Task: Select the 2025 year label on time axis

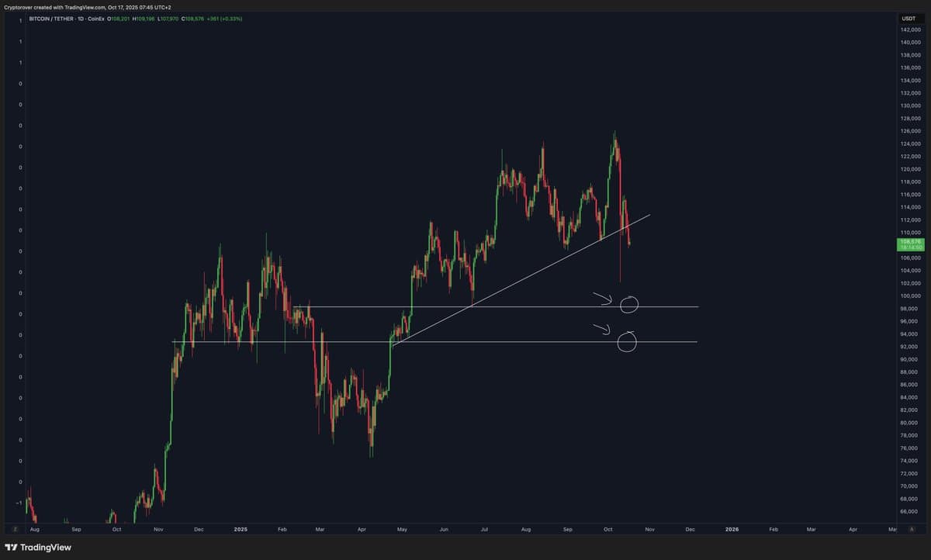Action: pyautogui.click(x=240, y=529)
